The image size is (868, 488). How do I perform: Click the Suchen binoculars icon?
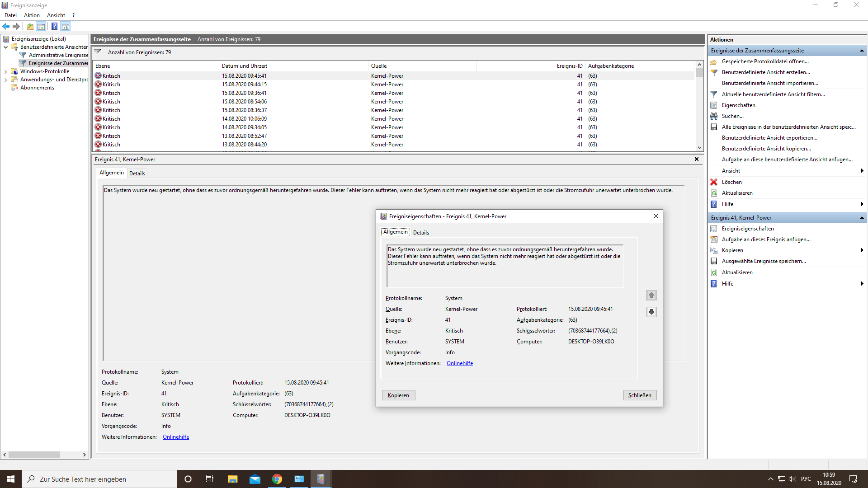(x=714, y=116)
